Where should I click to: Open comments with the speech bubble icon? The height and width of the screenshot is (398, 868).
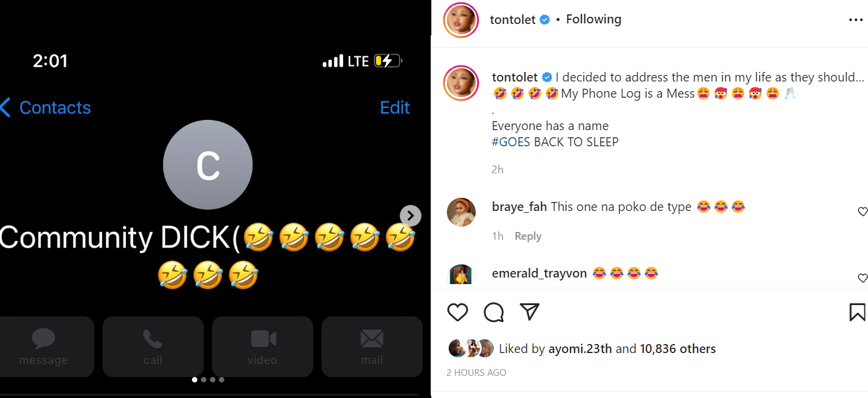494,312
